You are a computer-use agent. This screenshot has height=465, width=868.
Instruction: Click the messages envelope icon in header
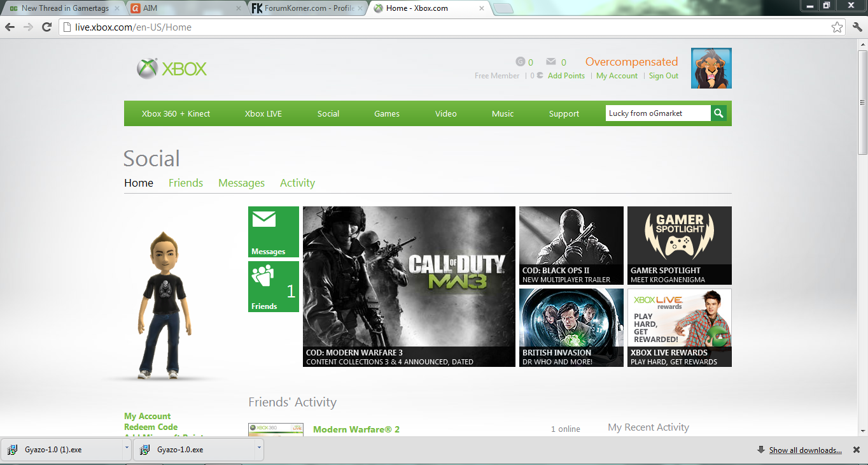[551, 62]
